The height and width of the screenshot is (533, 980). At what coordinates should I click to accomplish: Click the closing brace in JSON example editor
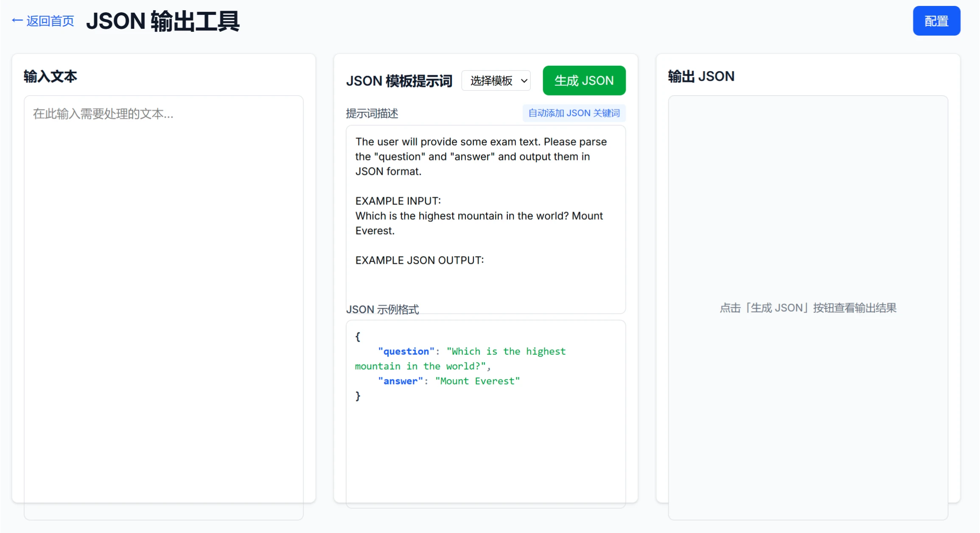click(x=358, y=396)
